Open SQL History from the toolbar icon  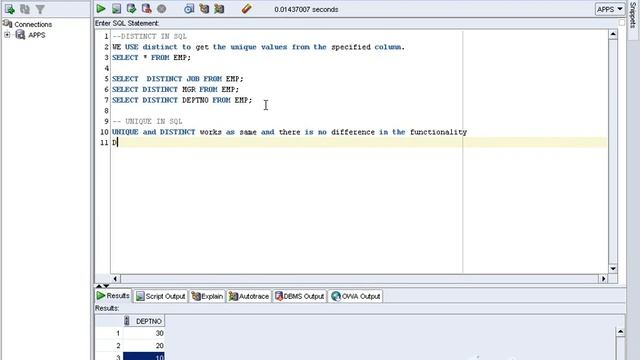pos(189,9)
